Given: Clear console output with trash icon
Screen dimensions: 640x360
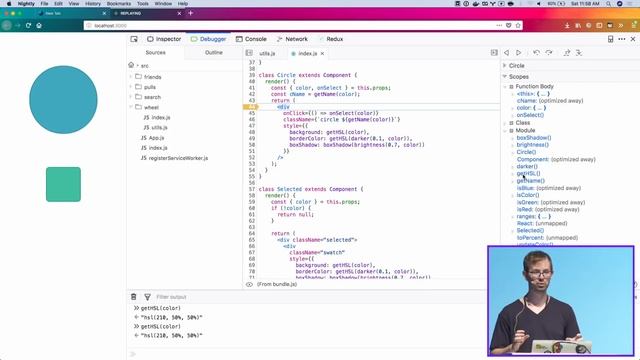Looking at the screenshot, I should click(x=134, y=297).
